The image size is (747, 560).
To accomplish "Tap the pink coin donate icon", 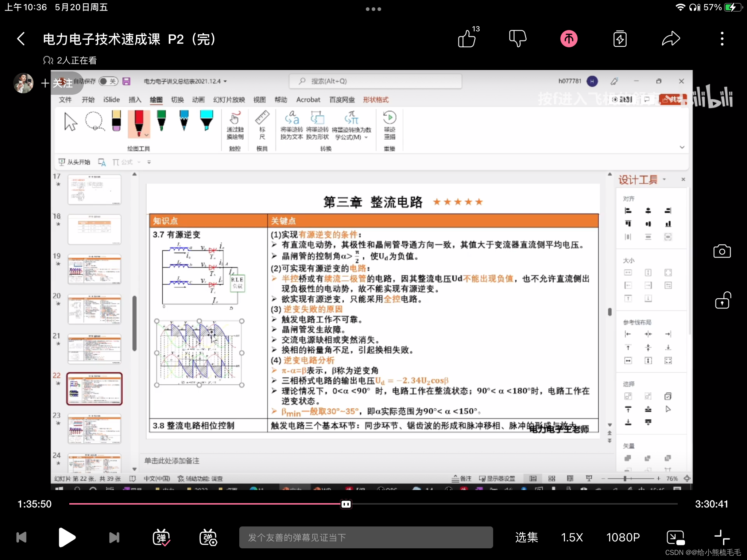I will click(569, 39).
